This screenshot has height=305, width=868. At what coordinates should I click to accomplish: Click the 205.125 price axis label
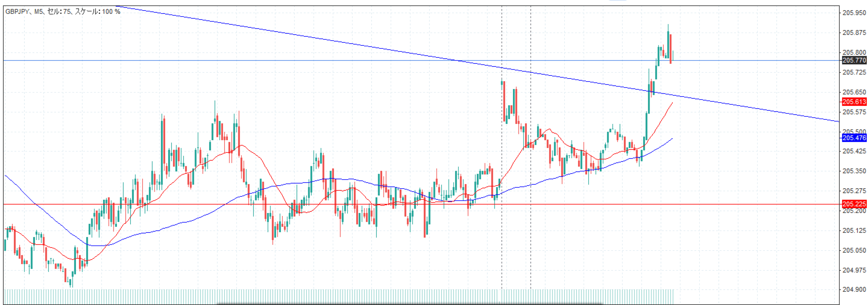[x=854, y=231]
